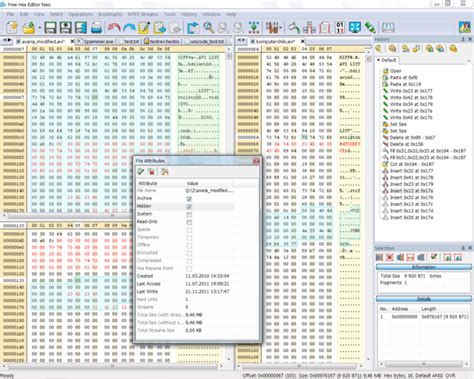
Task: Click the binary 01 11 toolbar icon
Action: (x=340, y=28)
